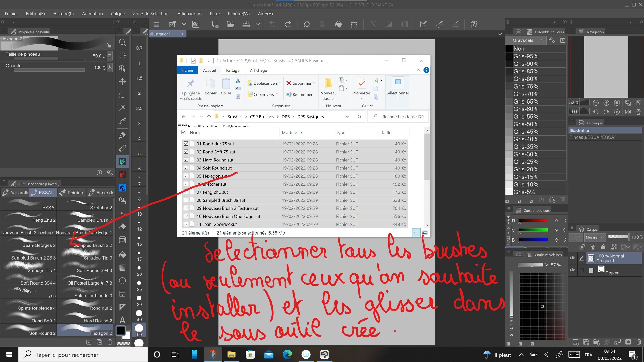644x362 pixels.
Task: Click the Save icon in command bar
Action: 246,24
